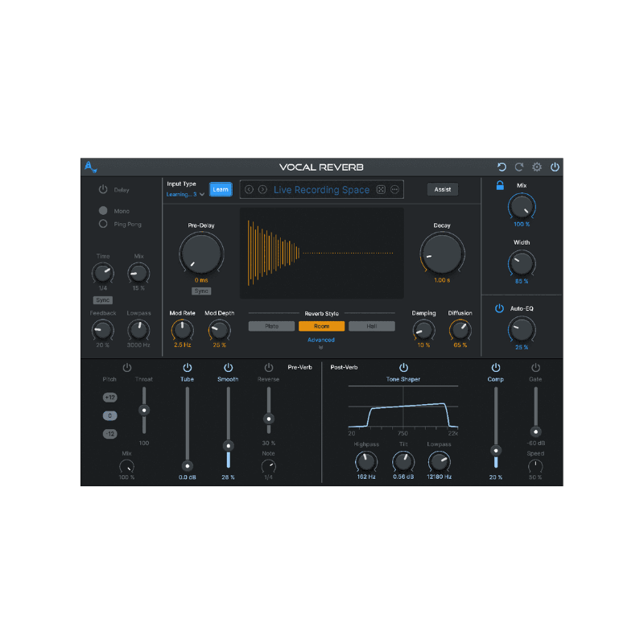Open the plugin settings gear
This screenshot has width=644, height=644.
coord(537,167)
